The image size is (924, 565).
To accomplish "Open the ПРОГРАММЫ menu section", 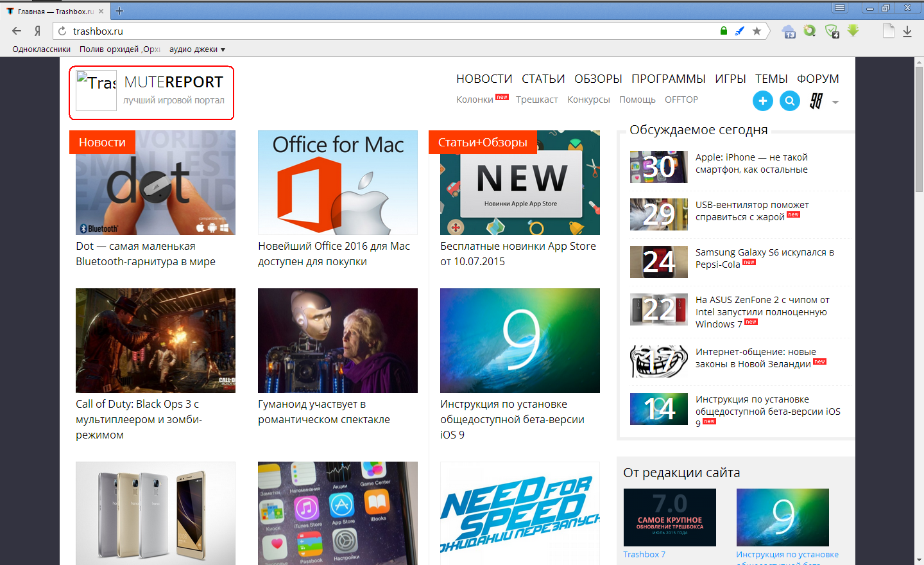I will pyautogui.click(x=669, y=78).
